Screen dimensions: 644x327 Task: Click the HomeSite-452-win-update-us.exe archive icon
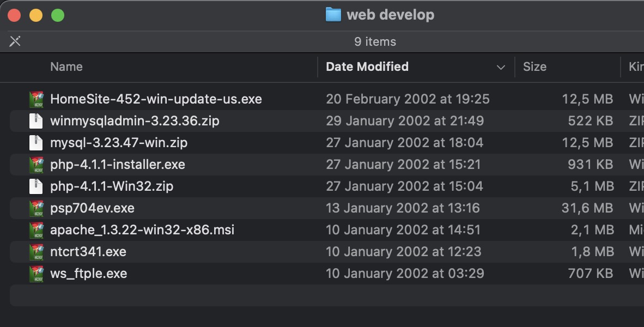point(36,99)
